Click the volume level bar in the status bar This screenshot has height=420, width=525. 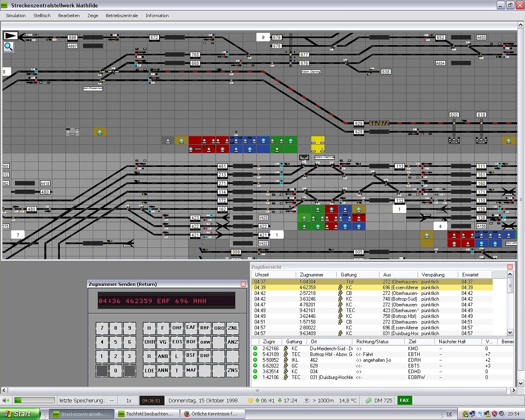pos(34,400)
